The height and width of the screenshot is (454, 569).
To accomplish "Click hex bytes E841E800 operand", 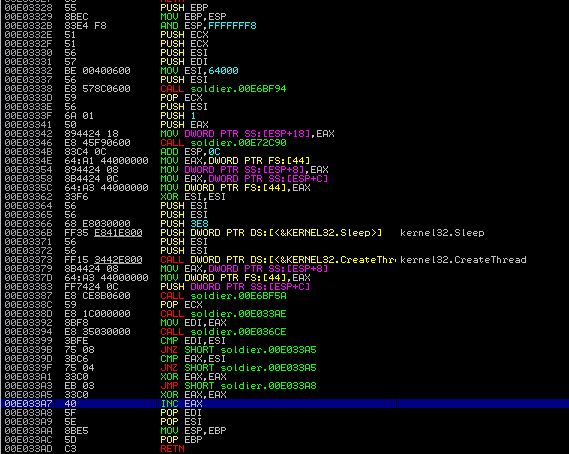I will click(x=118, y=233).
